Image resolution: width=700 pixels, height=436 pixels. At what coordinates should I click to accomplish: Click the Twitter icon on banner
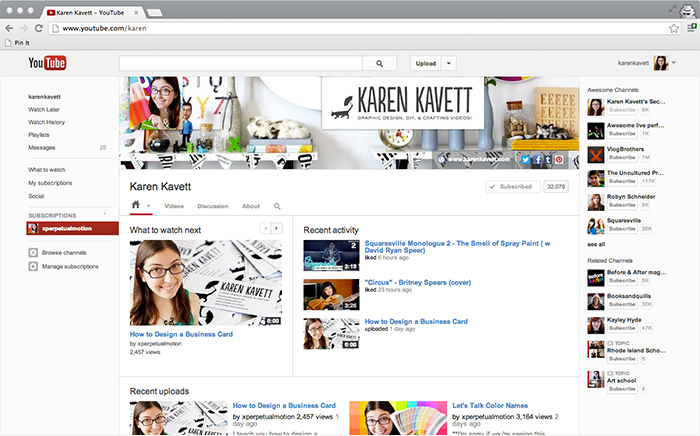click(525, 159)
